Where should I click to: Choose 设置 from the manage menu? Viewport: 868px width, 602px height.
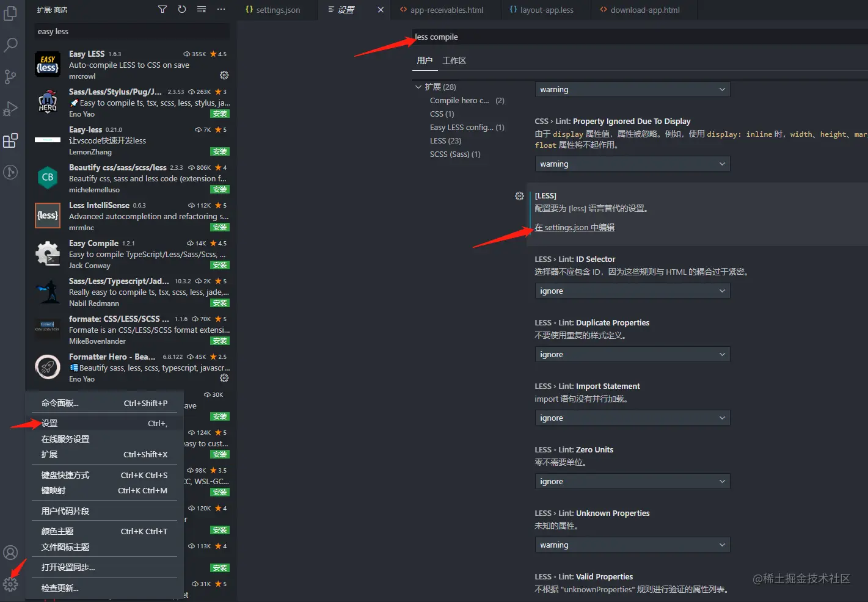pyautogui.click(x=104, y=423)
